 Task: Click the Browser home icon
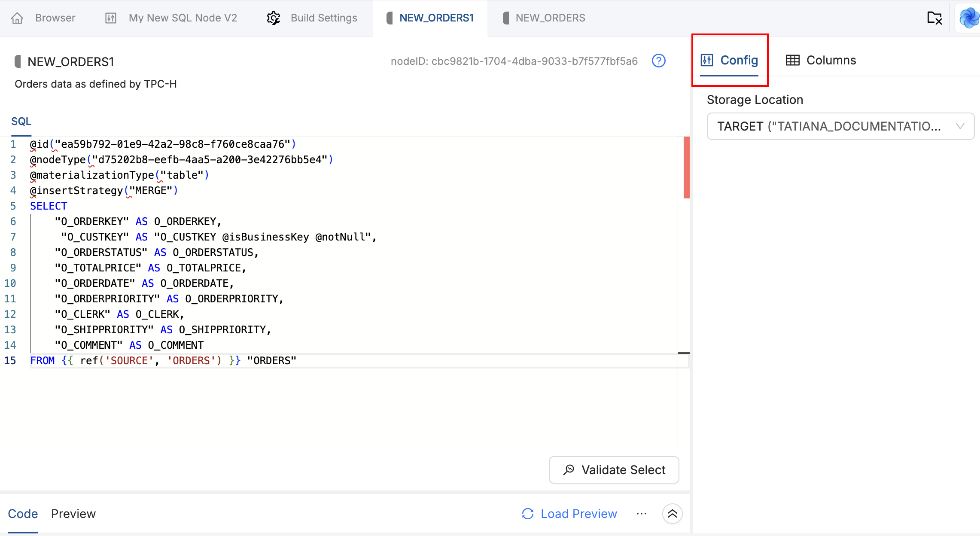click(17, 18)
